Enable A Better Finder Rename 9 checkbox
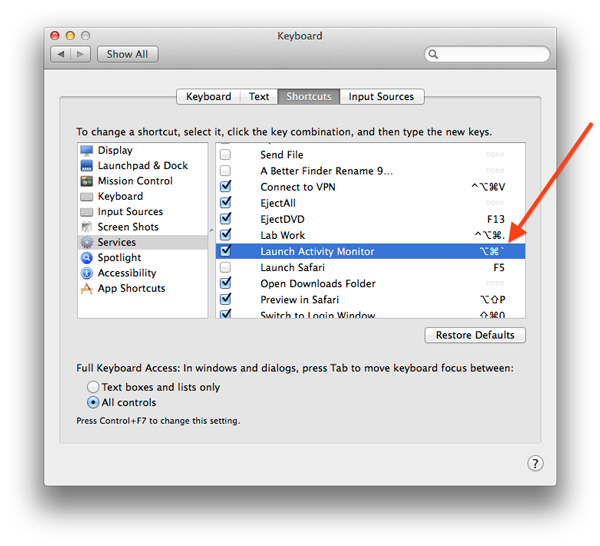 [225, 170]
